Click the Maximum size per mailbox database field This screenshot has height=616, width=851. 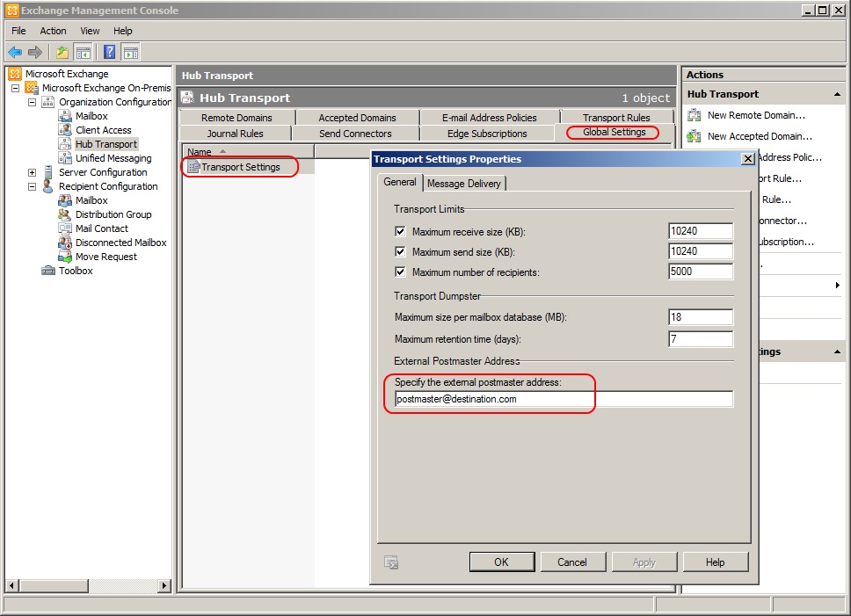coord(701,316)
